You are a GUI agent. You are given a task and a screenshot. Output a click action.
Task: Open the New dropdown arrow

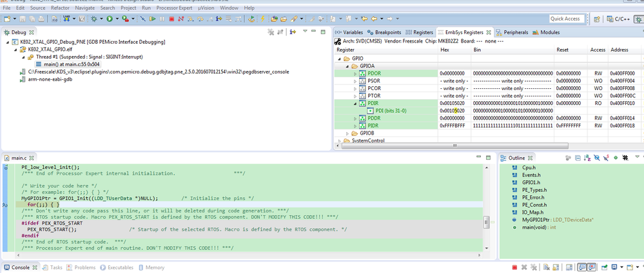(x=14, y=19)
